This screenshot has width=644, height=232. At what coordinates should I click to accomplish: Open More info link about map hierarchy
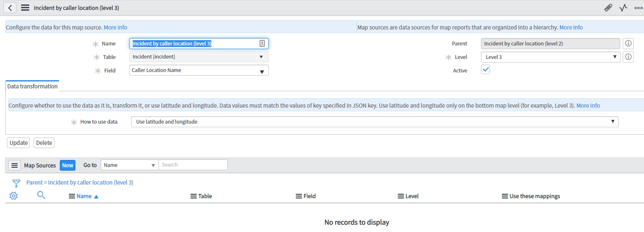pos(571,27)
